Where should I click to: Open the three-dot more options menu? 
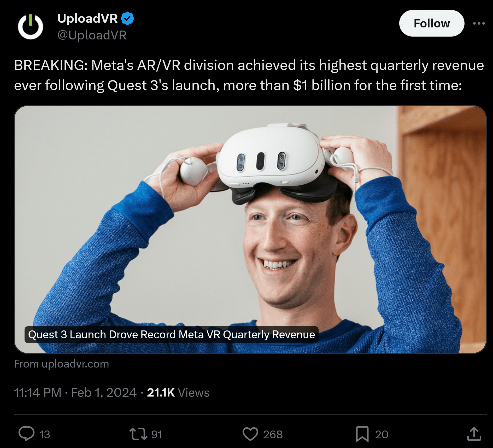pos(479,23)
